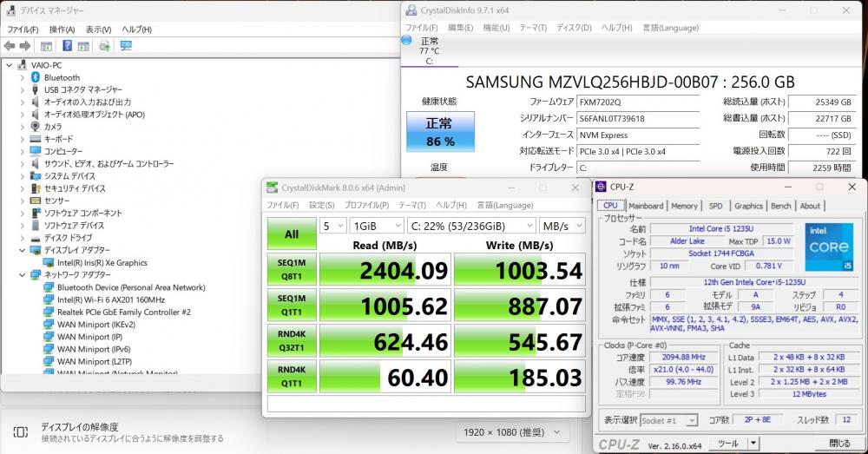Click the 正常 86 % health status box
Screen dimensions: 868x454
coord(441,132)
